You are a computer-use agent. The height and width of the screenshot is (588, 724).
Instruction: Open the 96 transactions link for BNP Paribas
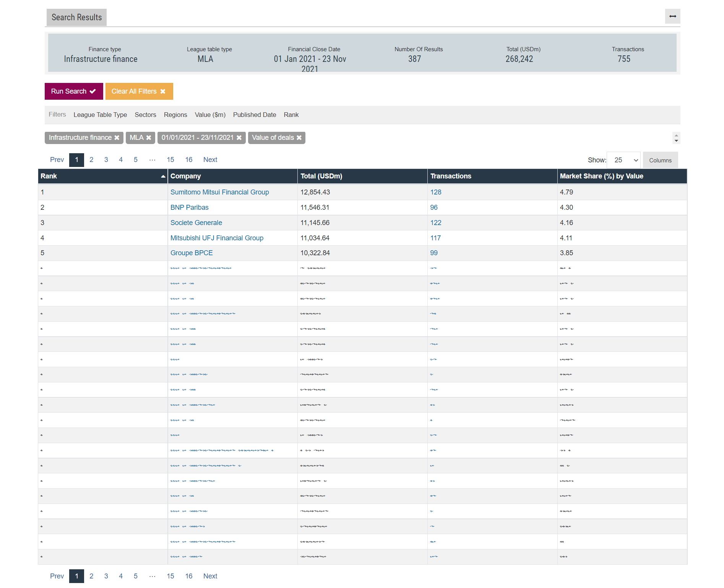(x=434, y=207)
